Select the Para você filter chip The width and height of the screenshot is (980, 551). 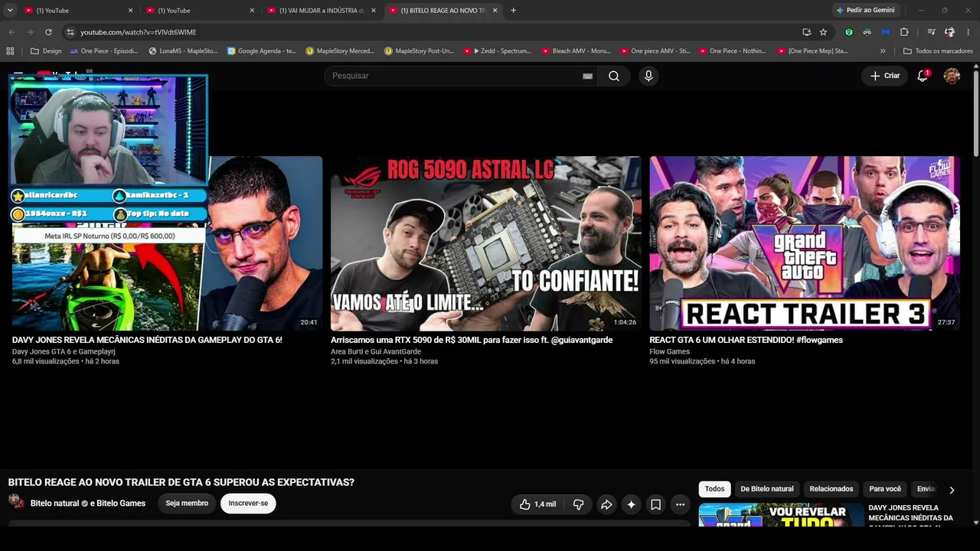885,489
